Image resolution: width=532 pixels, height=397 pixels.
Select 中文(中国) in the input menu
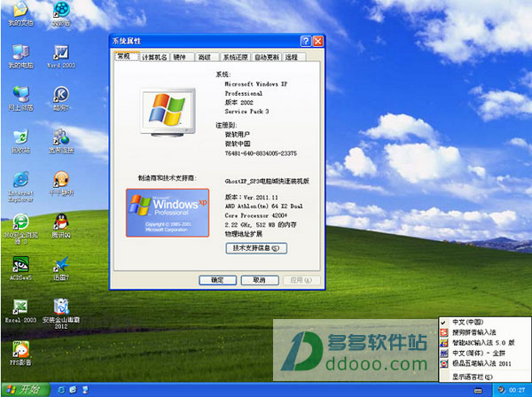point(485,322)
